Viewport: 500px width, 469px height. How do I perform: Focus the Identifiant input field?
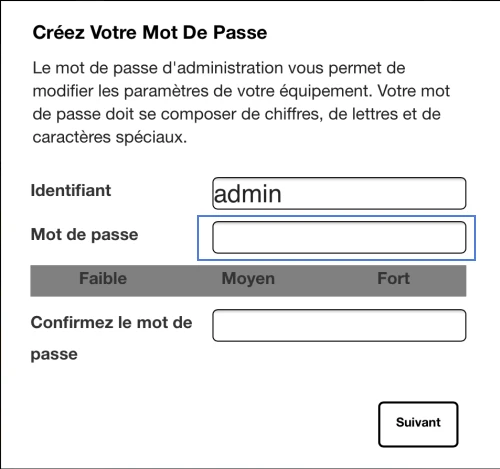point(339,194)
